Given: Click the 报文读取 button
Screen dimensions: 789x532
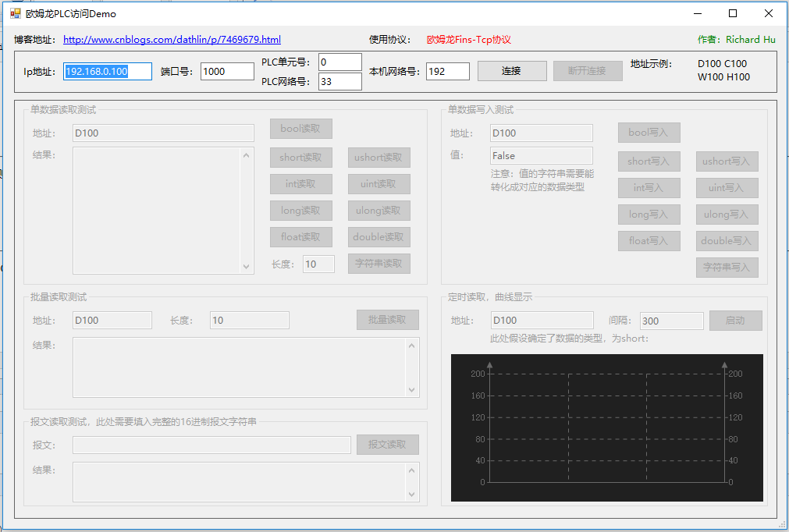Looking at the screenshot, I should (x=387, y=445).
